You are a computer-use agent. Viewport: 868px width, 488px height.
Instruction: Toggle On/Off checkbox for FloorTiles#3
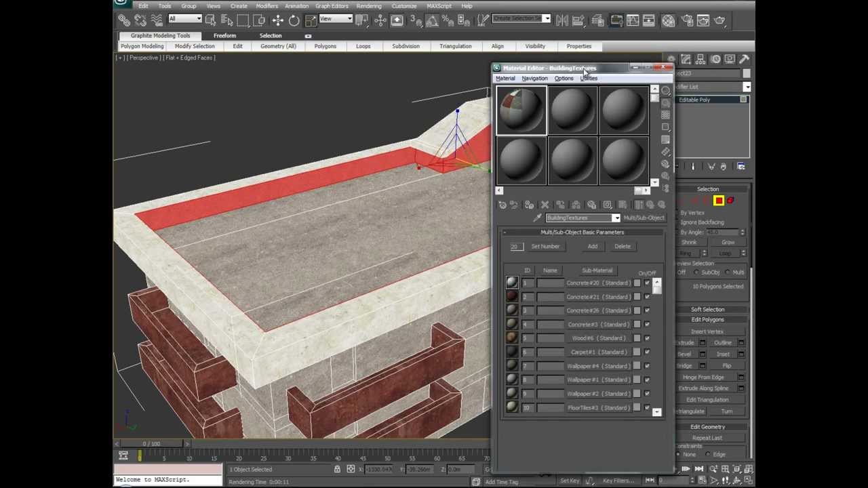pos(647,407)
